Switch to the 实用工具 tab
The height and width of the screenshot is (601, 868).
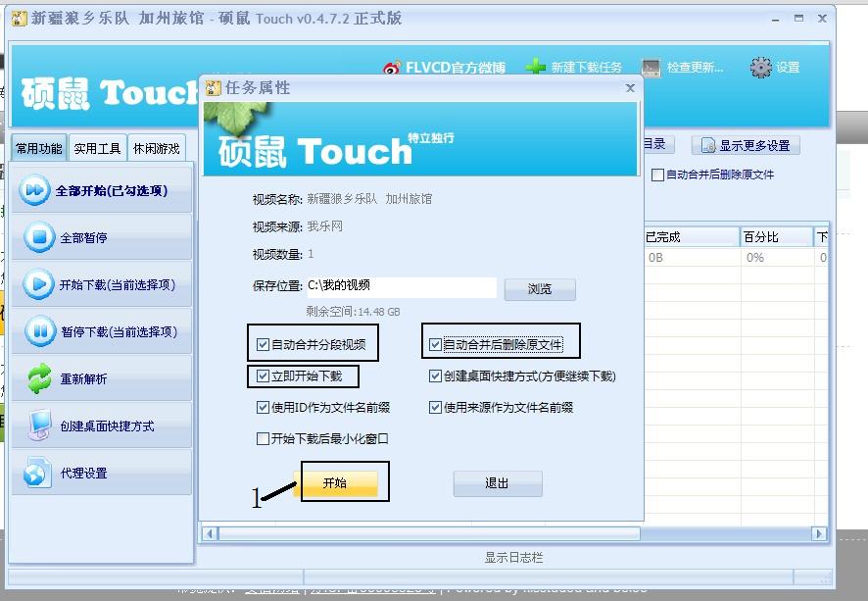tap(97, 148)
